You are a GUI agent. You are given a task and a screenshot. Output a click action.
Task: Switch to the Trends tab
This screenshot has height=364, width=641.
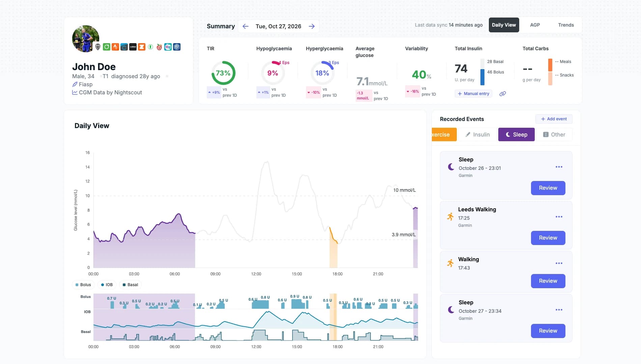pos(566,25)
